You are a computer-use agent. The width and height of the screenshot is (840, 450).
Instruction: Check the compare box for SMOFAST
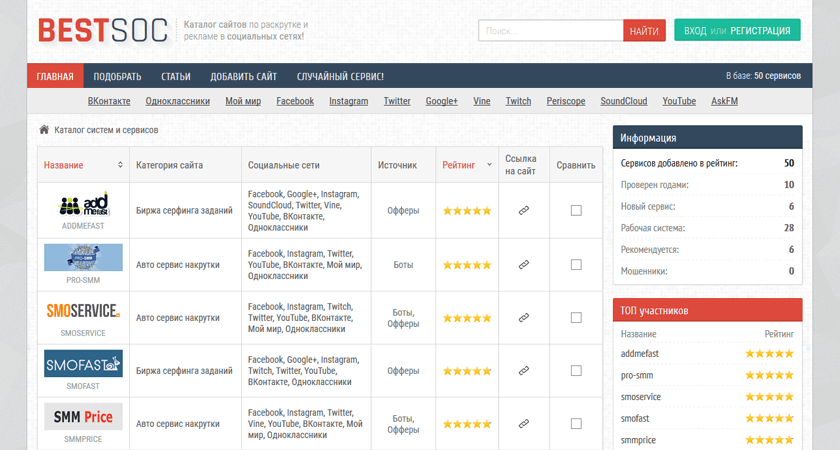(x=576, y=371)
